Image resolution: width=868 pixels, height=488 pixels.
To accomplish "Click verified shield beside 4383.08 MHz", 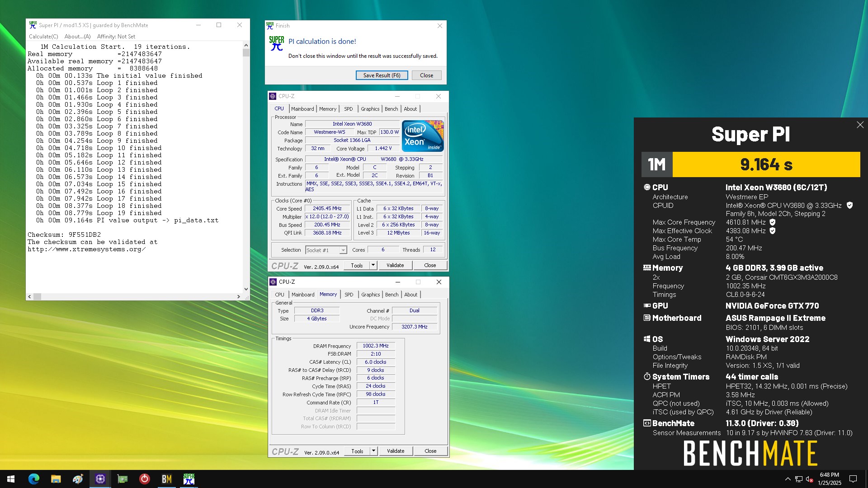I will (773, 230).
